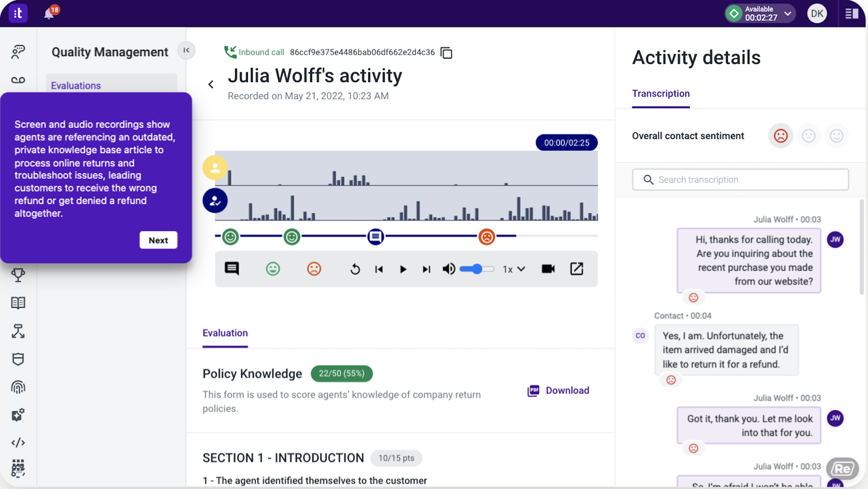Open the DK user avatar menu
This screenshot has height=489, width=868.
[817, 13]
